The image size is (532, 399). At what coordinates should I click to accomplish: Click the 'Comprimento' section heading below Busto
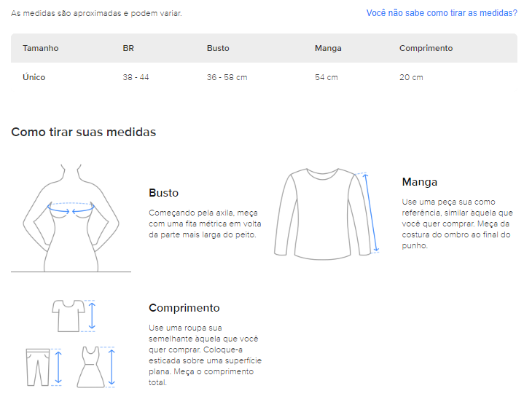click(184, 308)
